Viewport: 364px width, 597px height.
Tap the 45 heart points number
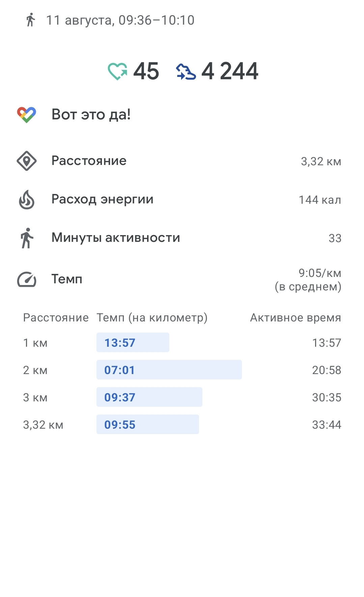coord(146,71)
